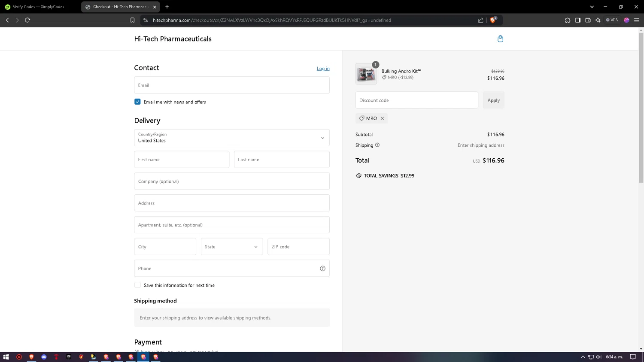The width and height of the screenshot is (644, 362).
Task: Expand the tab search dropdown arrow
Action: [x=592, y=7]
